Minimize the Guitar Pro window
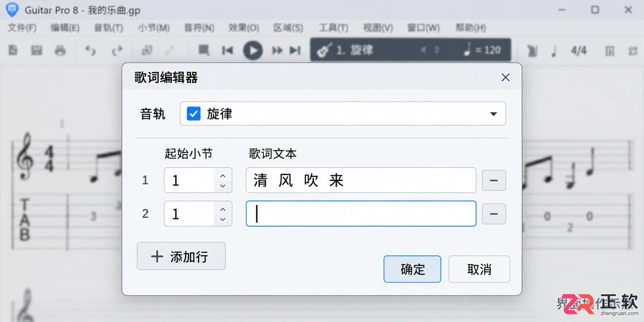 click(x=562, y=10)
